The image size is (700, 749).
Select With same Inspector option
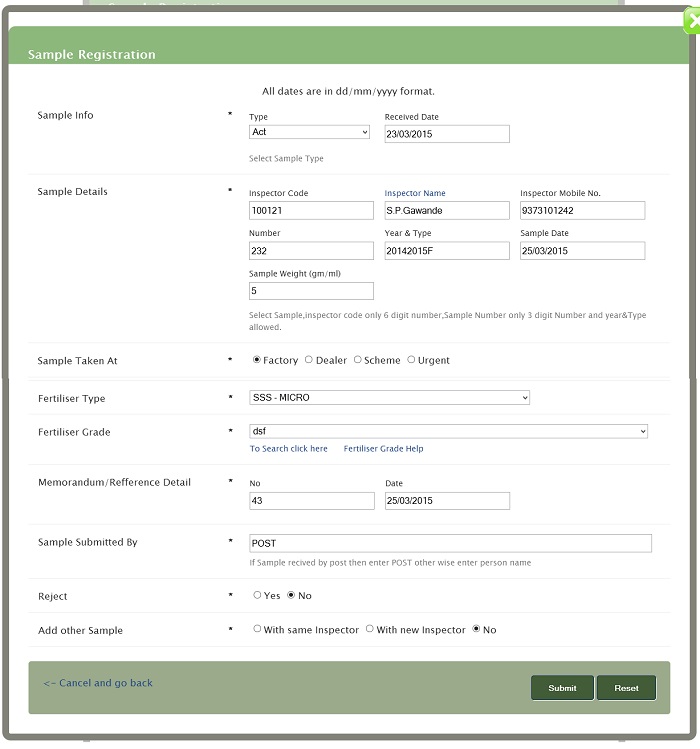tap(257, 629)
